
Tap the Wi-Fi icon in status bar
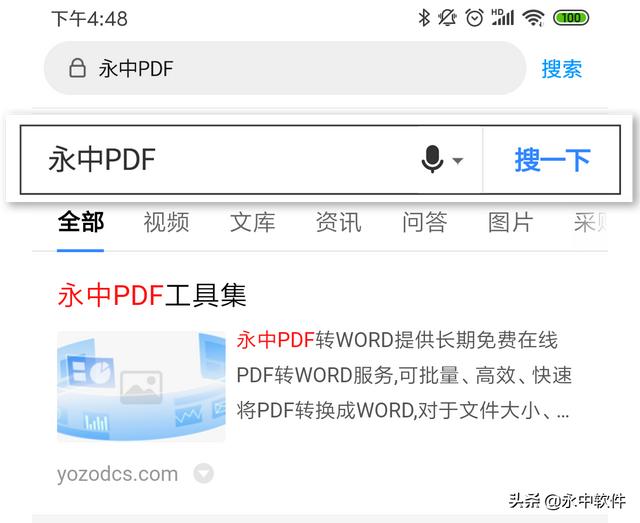533,18
